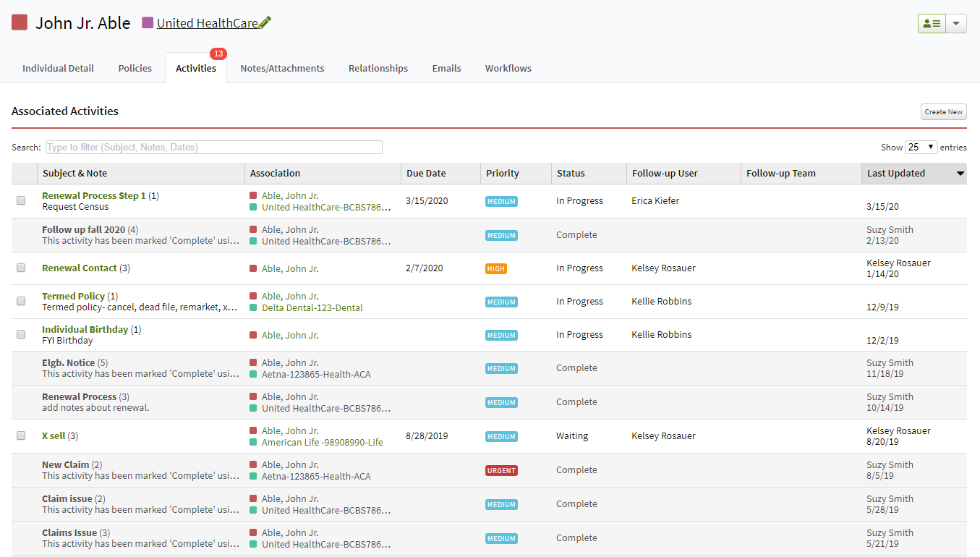Click Delta Dental-123-Dental association link
The height and width of the screenshot is (557, 980).
[312, 307]
